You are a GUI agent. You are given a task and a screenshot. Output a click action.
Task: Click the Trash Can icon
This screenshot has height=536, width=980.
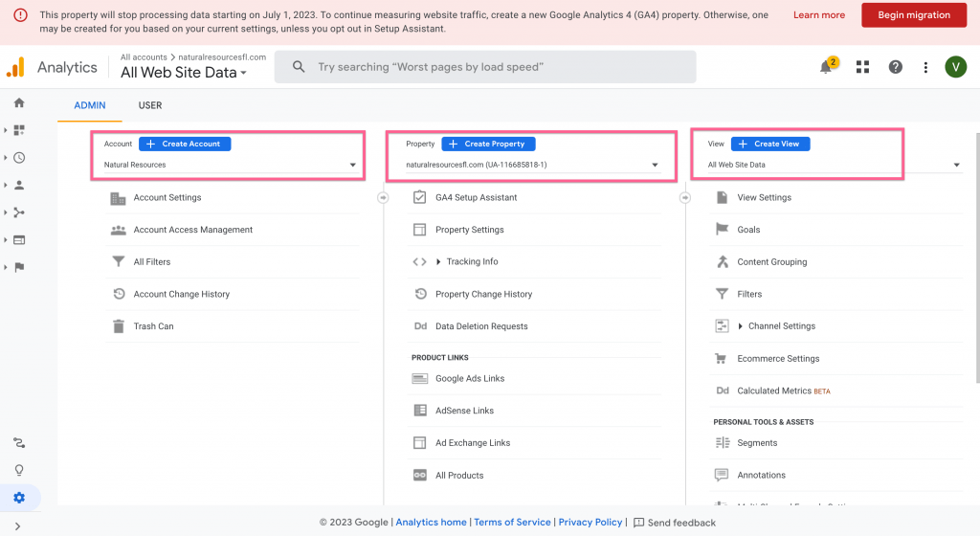pyautogui.click(x=118, y=326)
